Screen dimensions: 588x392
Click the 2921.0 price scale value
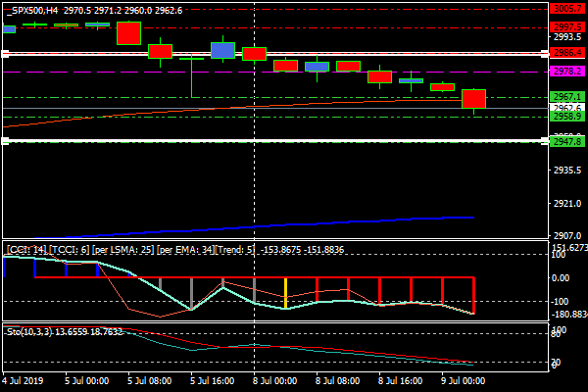click(567, 204)
